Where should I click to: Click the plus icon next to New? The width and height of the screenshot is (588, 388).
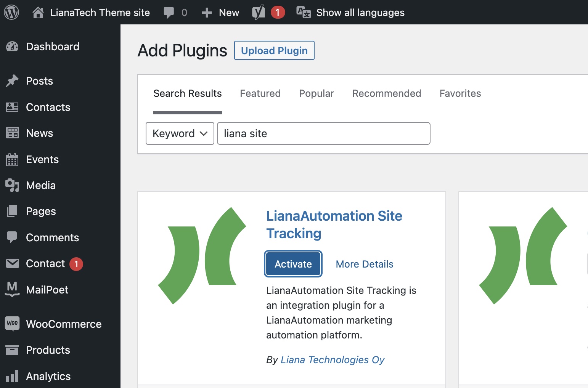[207, 13]
